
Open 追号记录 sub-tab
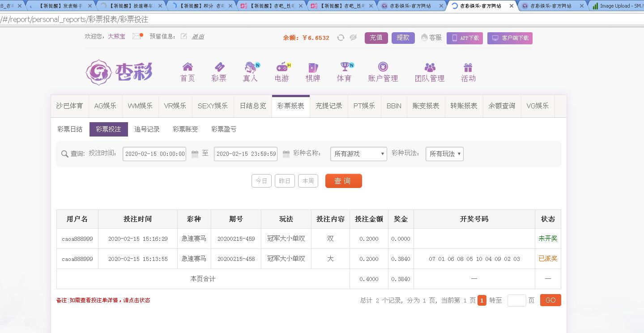coord(147,129)
